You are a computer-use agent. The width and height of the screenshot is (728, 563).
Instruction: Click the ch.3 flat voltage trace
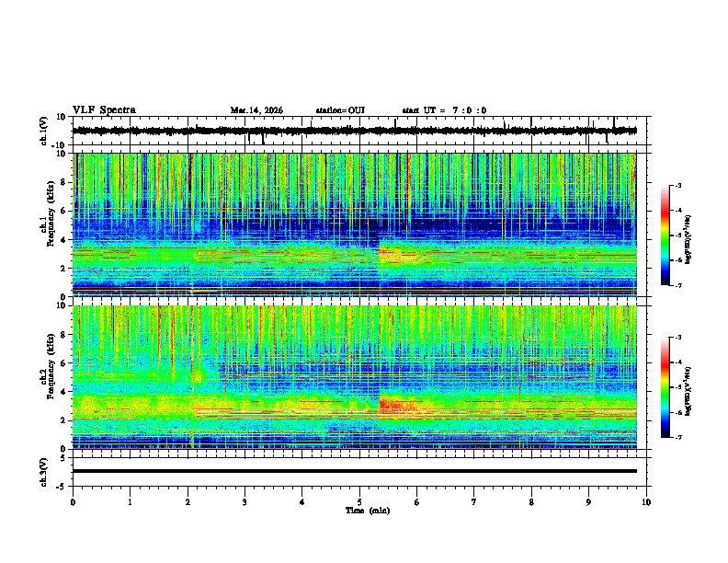pyautogui.click(x=354, y=471)
